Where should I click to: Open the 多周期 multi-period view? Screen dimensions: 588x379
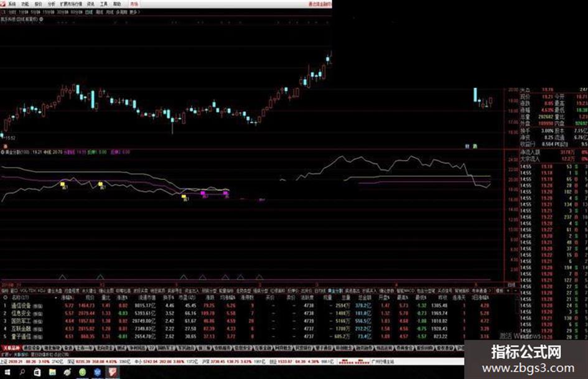point(121,12)
